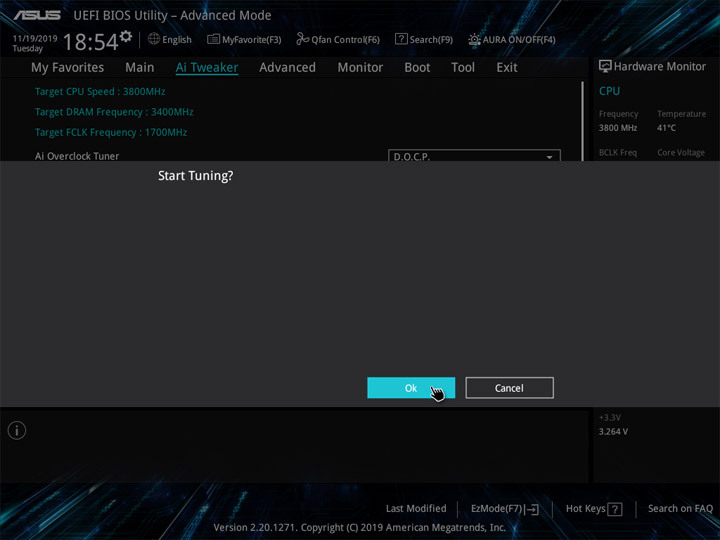The width and height of the screenshot is (720, 540).
Task: Go to the Tool tab
Action: click(463, 68)
